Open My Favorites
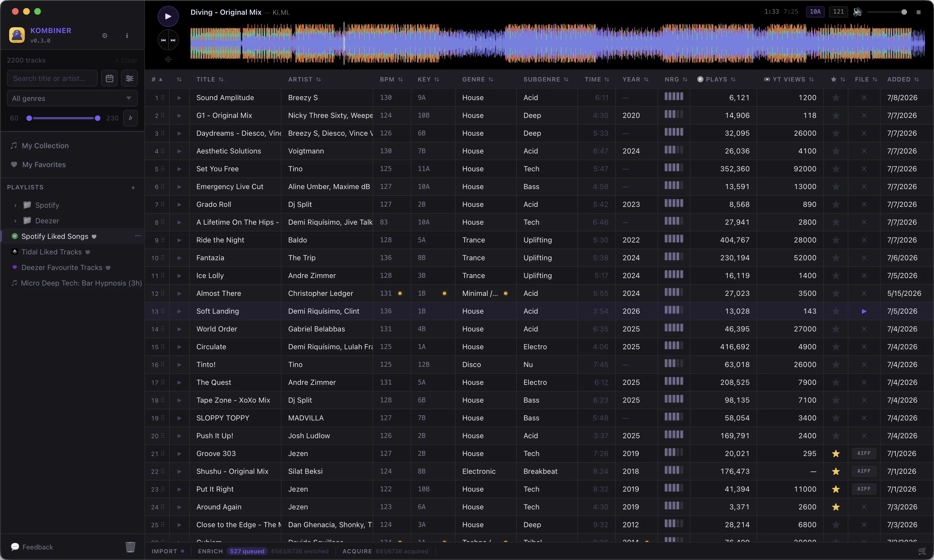This screenshot has height=560, width=934. tap(44, 165)
